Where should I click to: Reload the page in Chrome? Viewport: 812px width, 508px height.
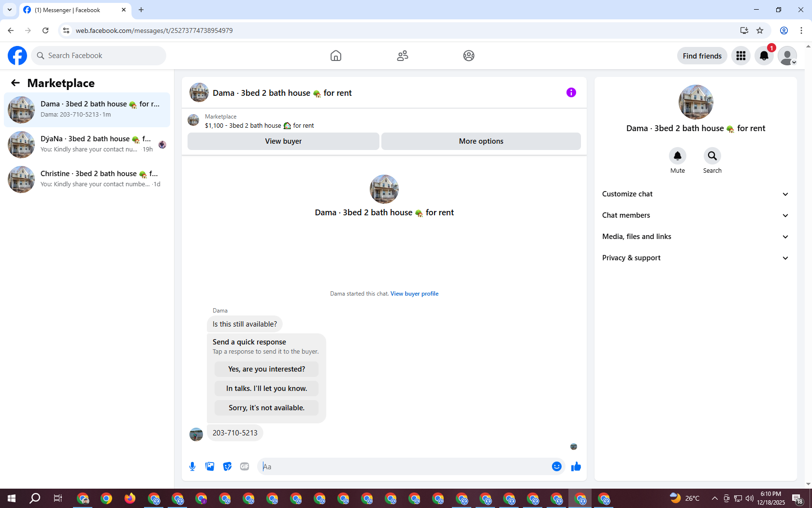click(45, 30)
